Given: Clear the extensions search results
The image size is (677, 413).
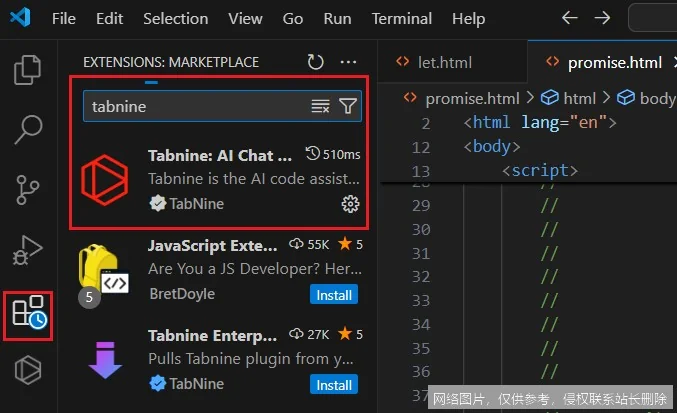Looking at the screenshot, I should [x=320, y=106].
